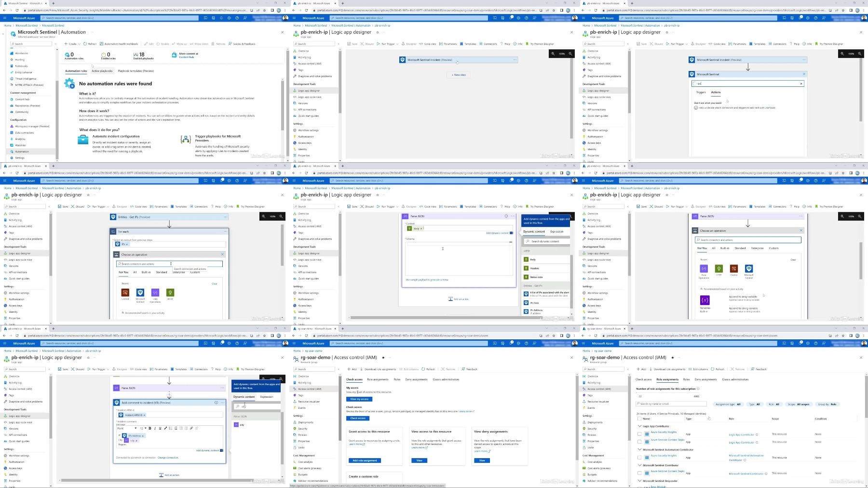Open Hunting in the Sentinel sidebar

(20, 60)
